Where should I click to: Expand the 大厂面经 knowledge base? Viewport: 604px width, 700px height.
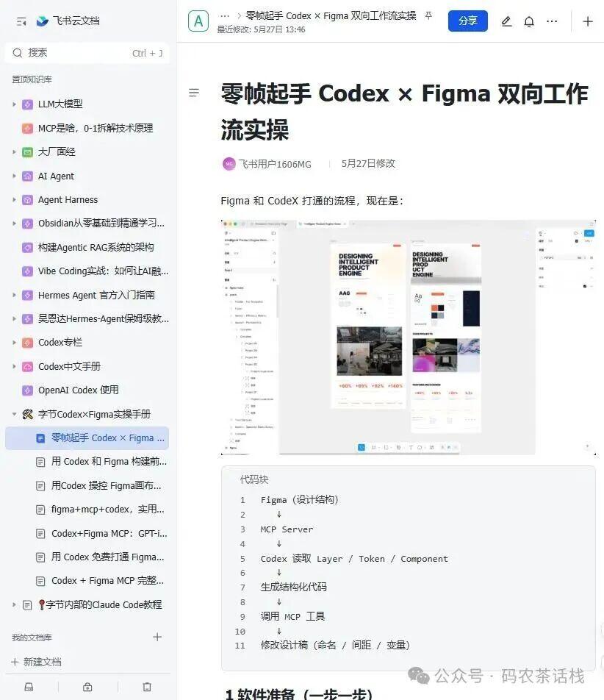14,151
